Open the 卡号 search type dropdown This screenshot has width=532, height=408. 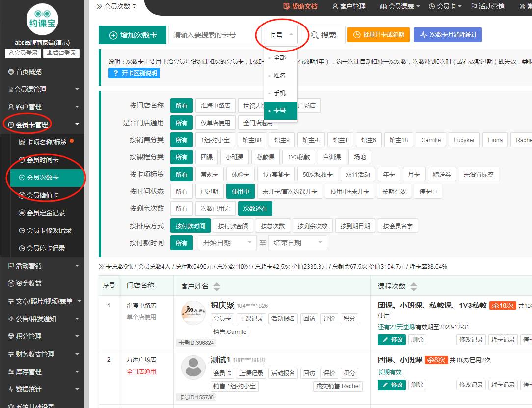click(281, 35)
